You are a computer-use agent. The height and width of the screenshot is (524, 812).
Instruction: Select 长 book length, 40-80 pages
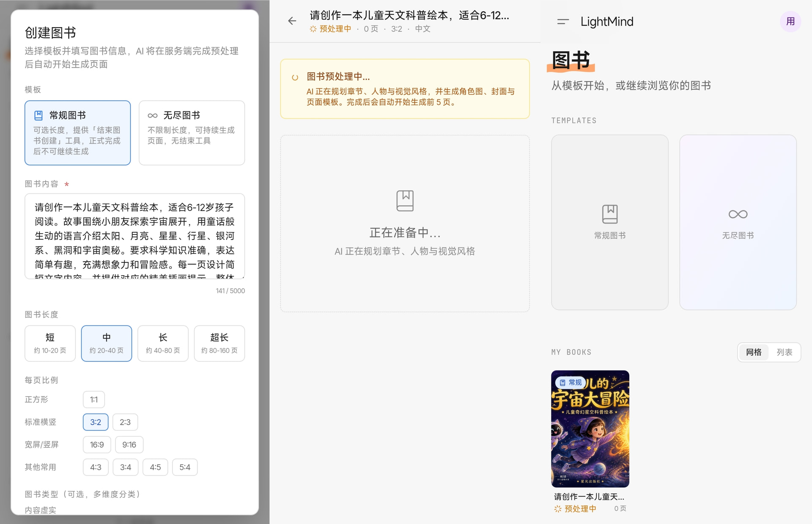(163, 343)
